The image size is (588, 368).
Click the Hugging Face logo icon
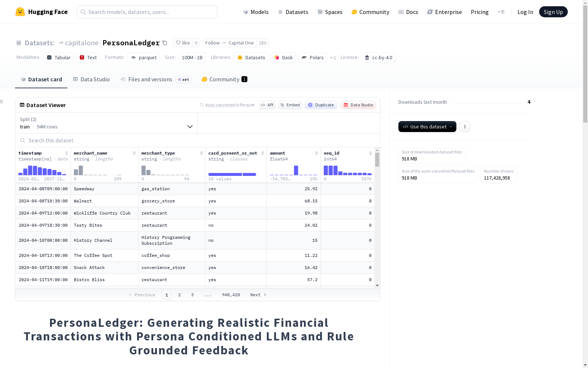pos(20,12)
